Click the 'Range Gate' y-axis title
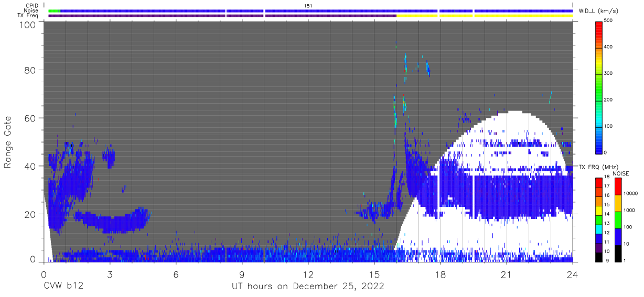 [x=8, y=142]
